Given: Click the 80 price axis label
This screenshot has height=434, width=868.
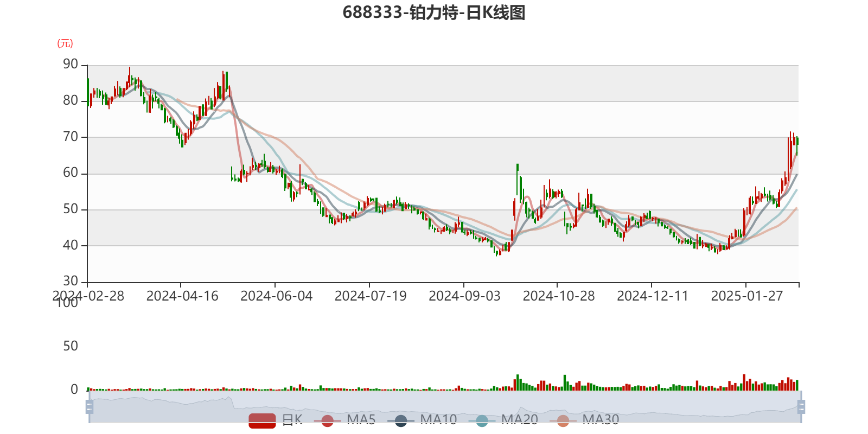Looking at the screenshot, I should [71, 100].
